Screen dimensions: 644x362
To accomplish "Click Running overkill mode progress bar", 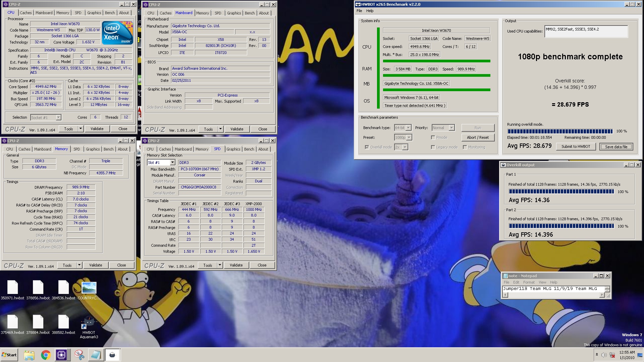I will click(560, 131).
